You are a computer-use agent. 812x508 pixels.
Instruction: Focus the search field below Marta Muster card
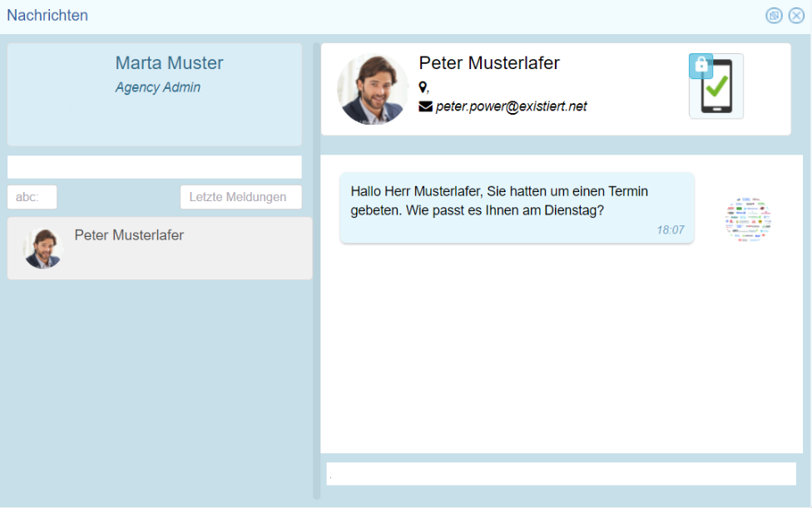click(x=154, y=167)
